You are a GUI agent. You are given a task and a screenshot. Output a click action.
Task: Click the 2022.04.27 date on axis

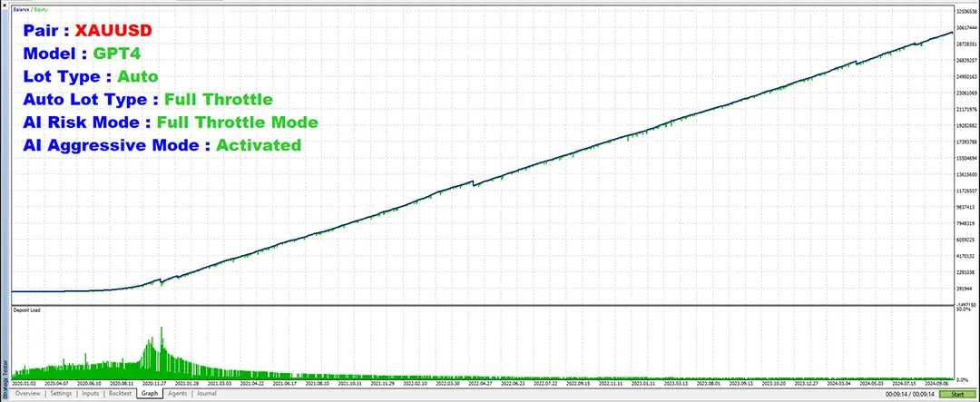coord(474,384)
